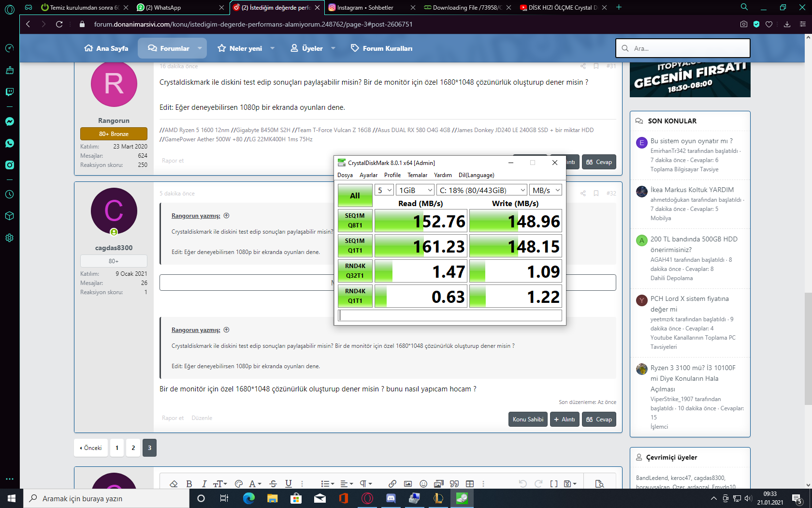
Task: Go back to the previous page
Action: click(x=28, y=24)
